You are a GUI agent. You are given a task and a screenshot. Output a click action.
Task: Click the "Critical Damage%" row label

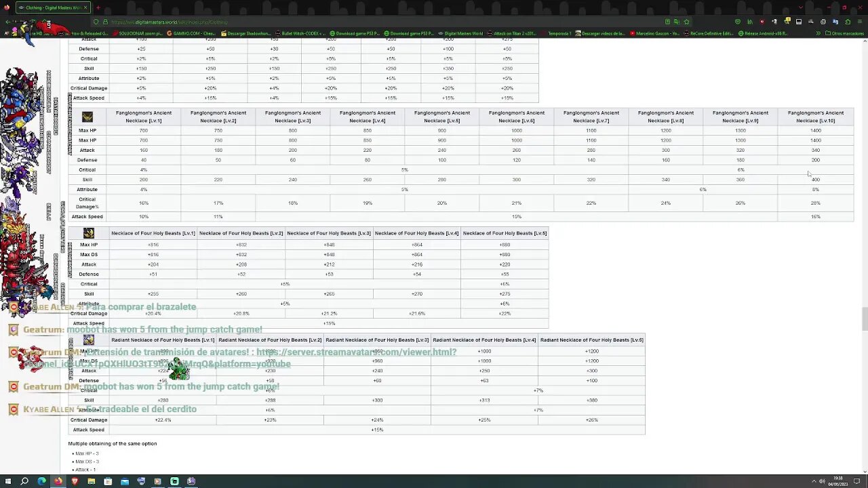point(87,203)
